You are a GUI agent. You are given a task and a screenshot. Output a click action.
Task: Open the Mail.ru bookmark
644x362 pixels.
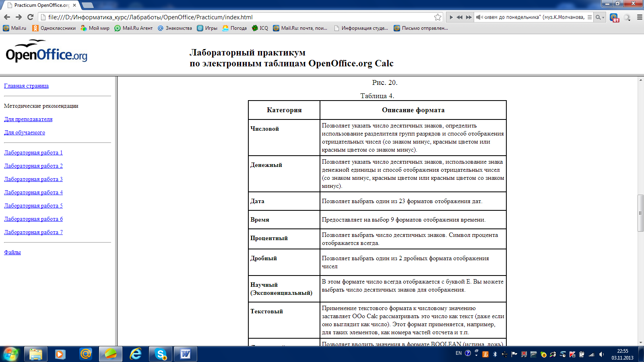click(x=14, y=28)
